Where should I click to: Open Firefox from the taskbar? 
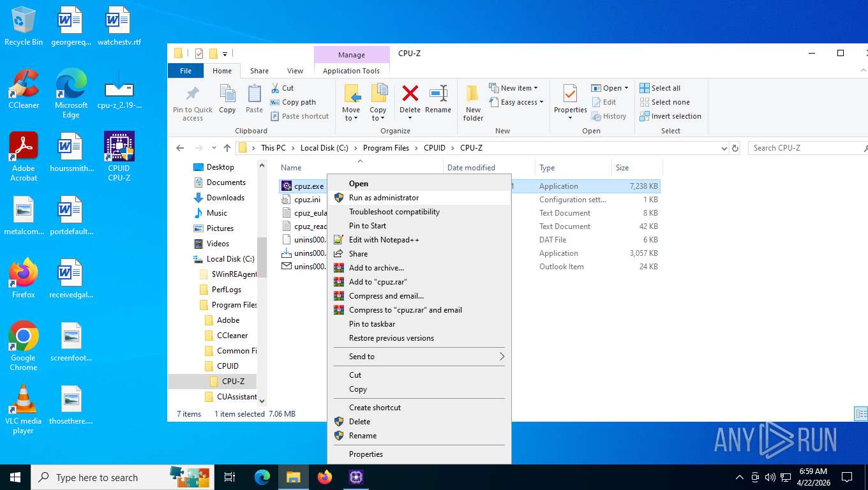tap(325, 477)
